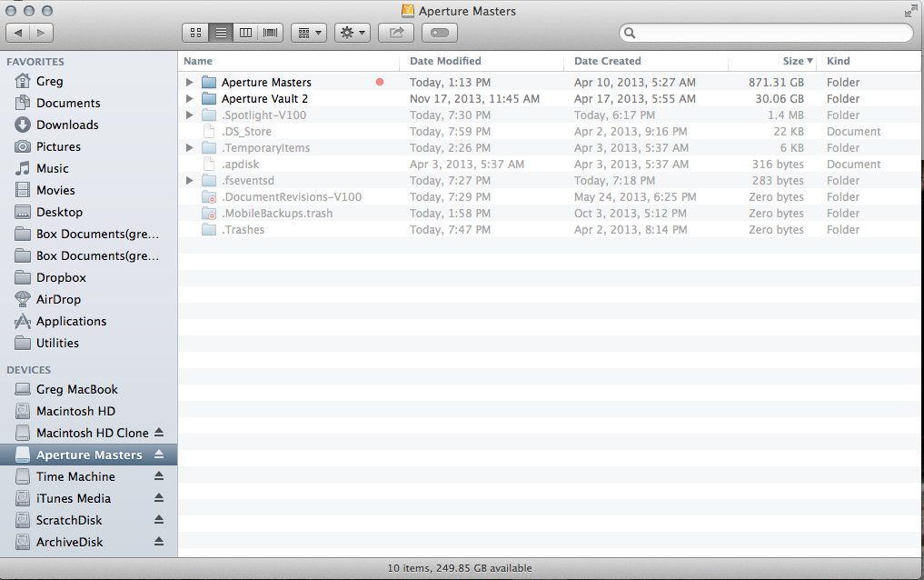Enter full screen with the corner arrows
The image size is (924, 580).
coord(910,11)
